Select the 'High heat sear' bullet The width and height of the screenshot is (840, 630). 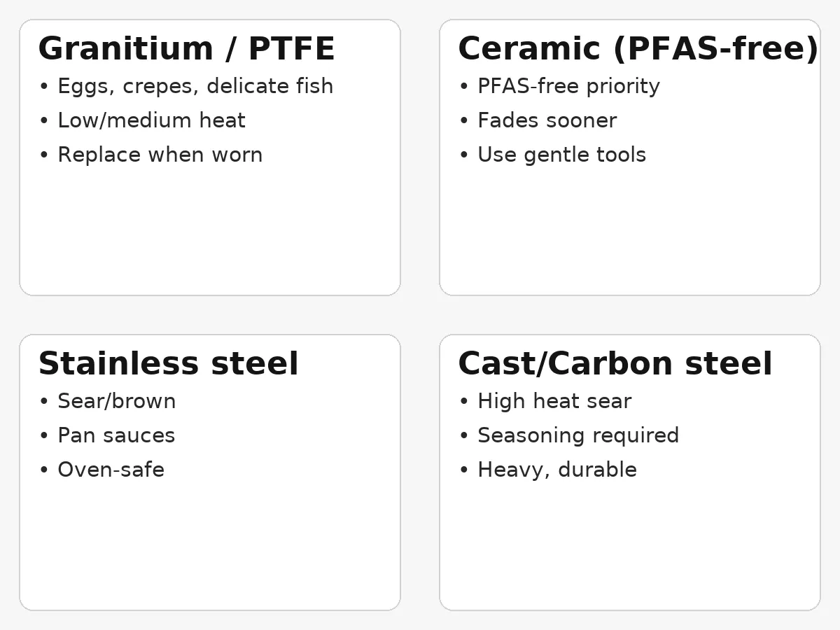point(554,401)
